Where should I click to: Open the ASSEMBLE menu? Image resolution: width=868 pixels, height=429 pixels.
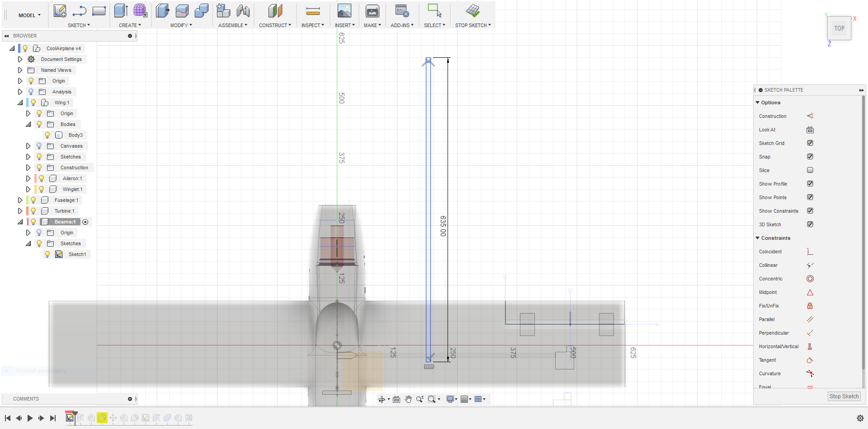click(232, 25)
